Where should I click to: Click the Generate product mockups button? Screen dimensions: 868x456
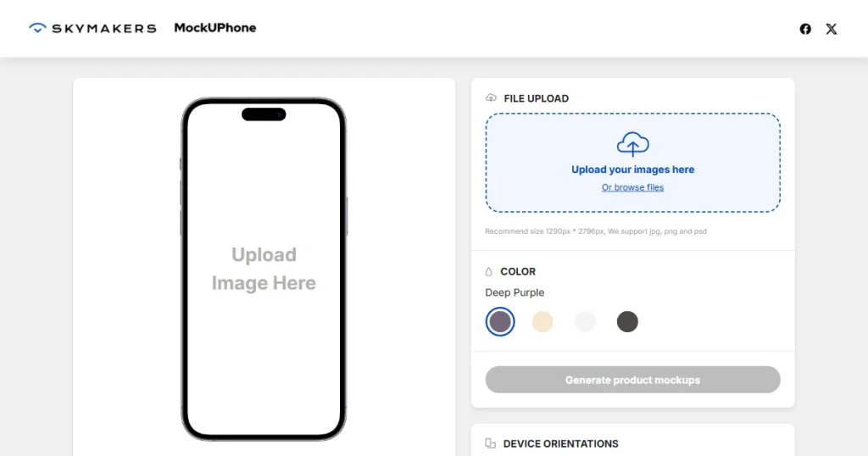(632, 380)
